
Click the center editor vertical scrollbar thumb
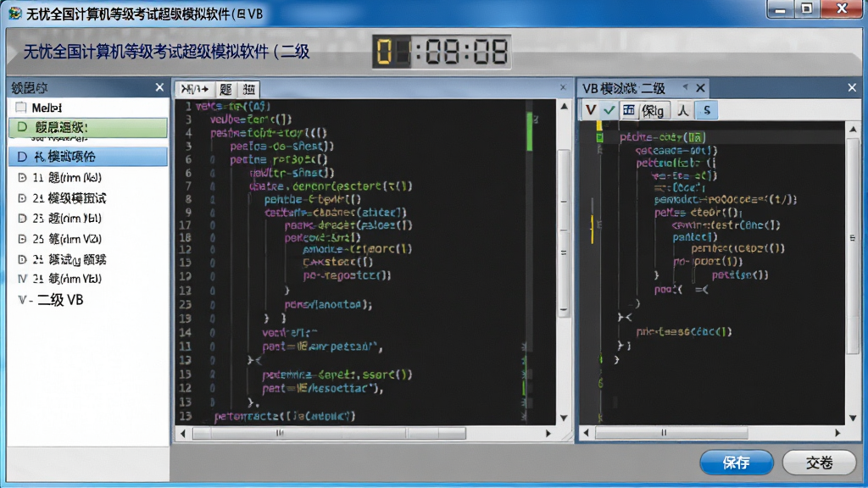tap(564, 232)
